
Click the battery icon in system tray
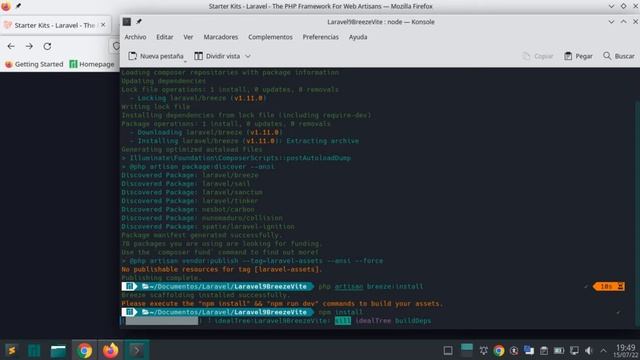coord(559,351)
